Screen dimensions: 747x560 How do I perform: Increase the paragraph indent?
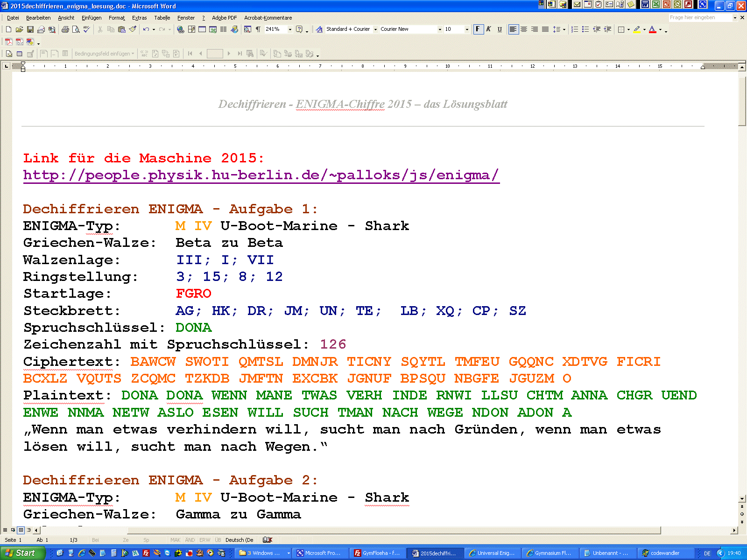point(607,29)
